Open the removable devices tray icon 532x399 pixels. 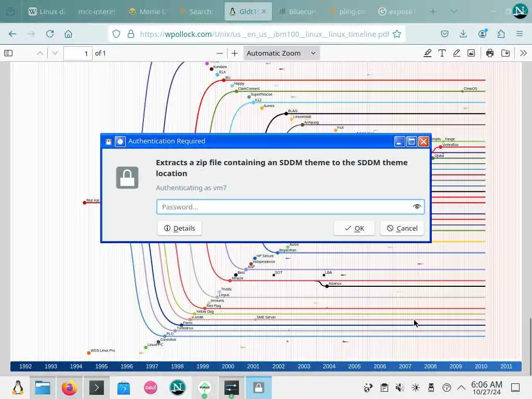[x=431, y=388]
